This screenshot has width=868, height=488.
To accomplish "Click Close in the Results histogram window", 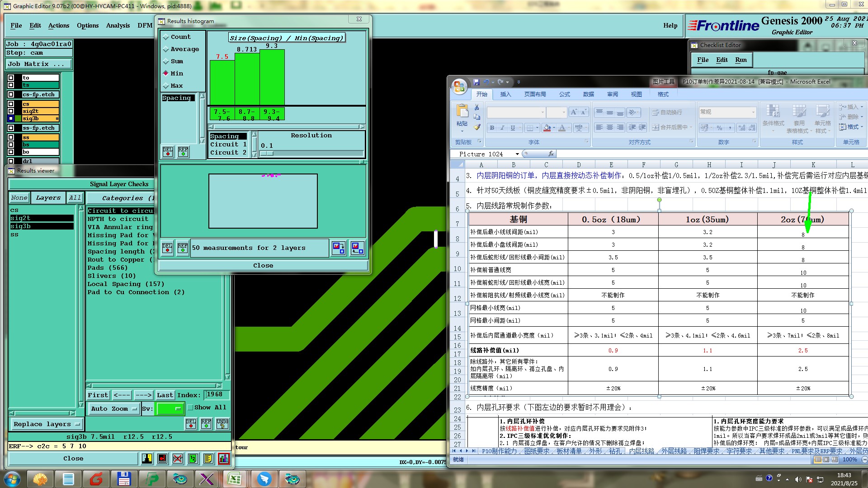I will pyautogui.click(x=263, y=266).
